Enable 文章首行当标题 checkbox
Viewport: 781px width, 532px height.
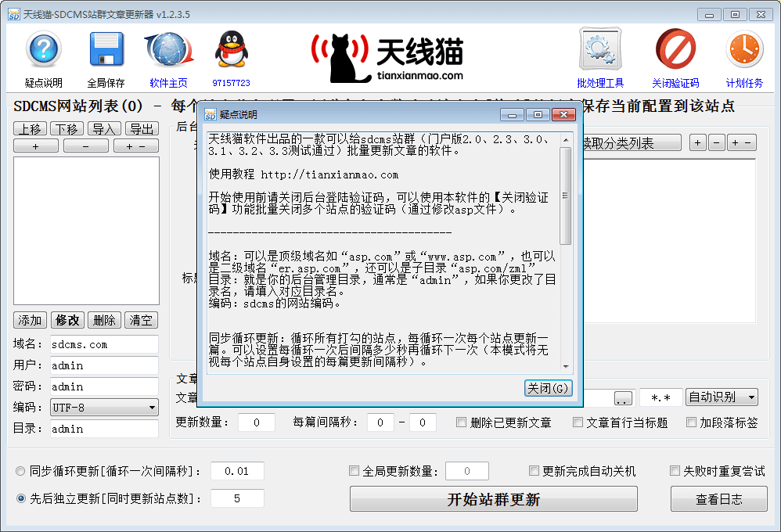(578, 422)
